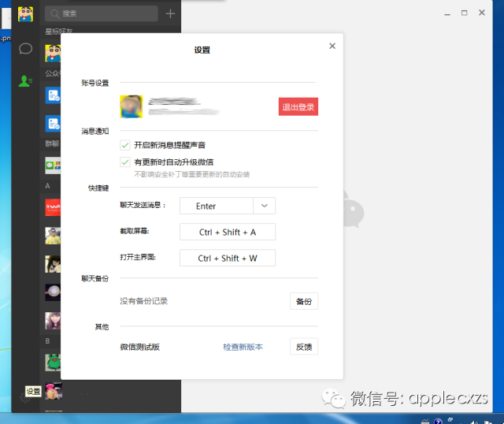Screen dimensions: 504x424
Task: Click the Ctrl + Shift + W shortcut field
Action: pos(228,258)
